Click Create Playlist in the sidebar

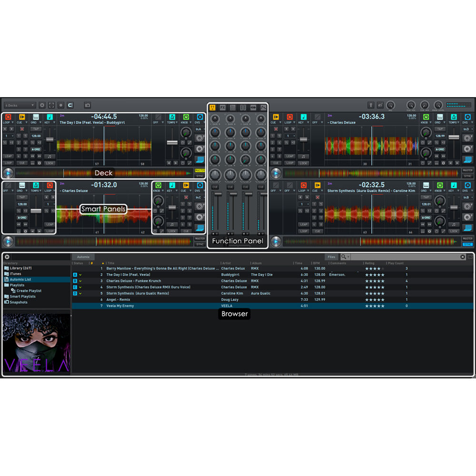point(28,291)
